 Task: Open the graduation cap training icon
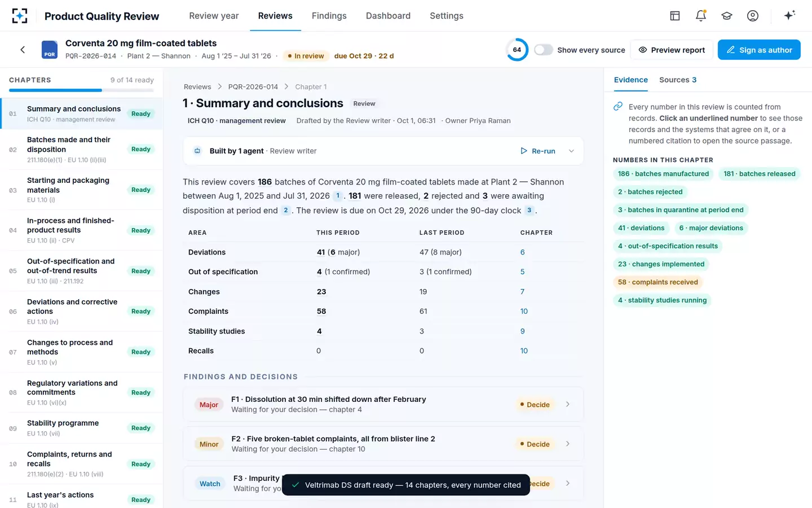[x=727, y=16]
